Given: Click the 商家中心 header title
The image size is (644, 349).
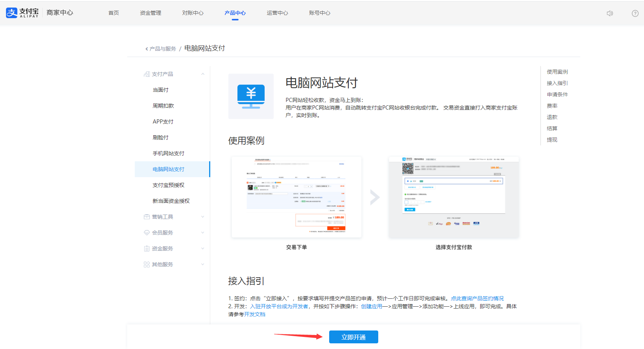Looking at the screenshot, I should point(60,13).
